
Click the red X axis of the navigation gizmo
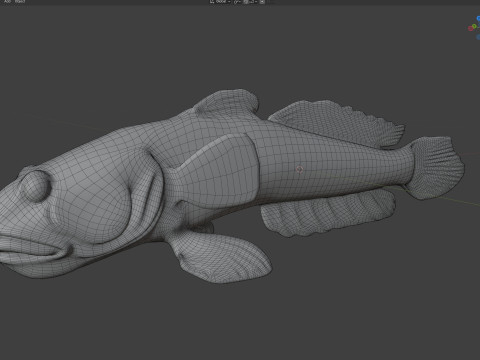(471, 28)
